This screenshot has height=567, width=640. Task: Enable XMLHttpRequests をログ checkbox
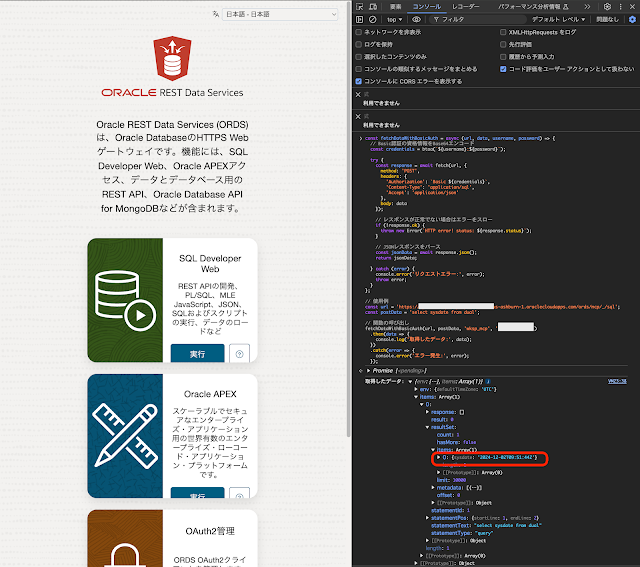[x=503, y=32]
